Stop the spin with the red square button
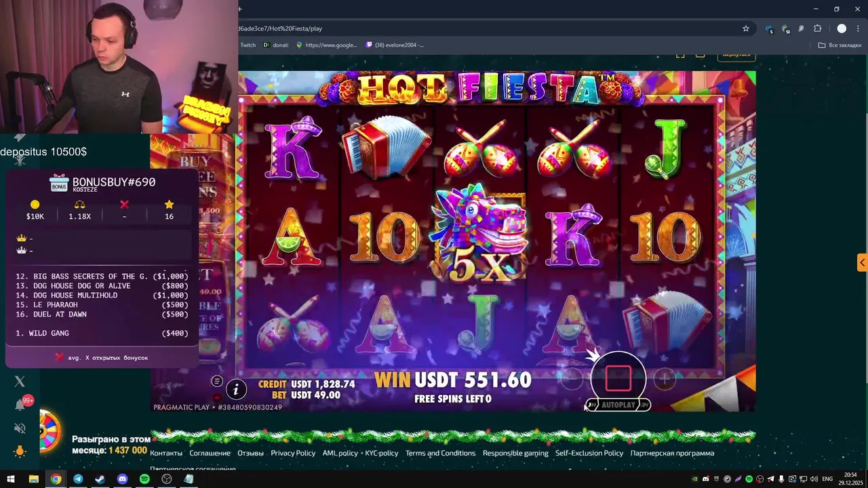Image resolution: width=868 pixels, height=488 pixels. (x=618, y=378)
